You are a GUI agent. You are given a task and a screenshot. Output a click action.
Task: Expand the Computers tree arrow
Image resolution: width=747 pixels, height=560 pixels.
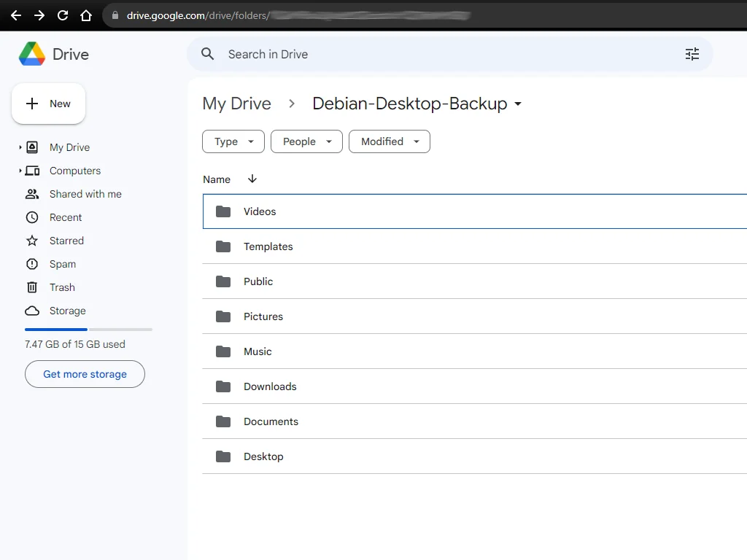click(x=20, y=171)
